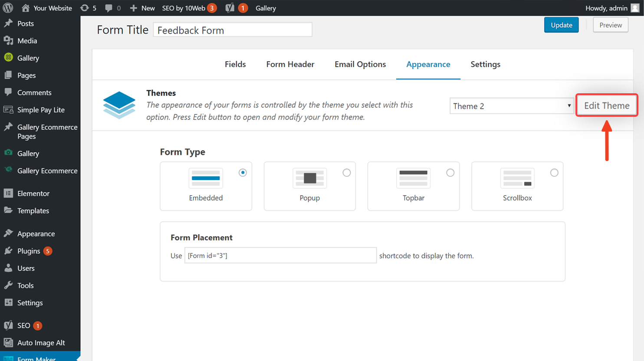Viewport: 644px width, 361px height.
Task: Open the Theme 2 dropdown
Action: pos(512,106)
